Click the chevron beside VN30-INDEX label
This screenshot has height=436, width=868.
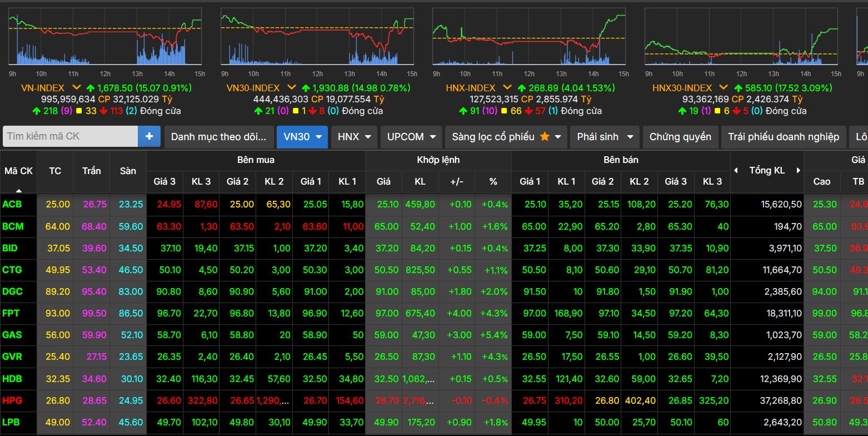tap(291, 88)
